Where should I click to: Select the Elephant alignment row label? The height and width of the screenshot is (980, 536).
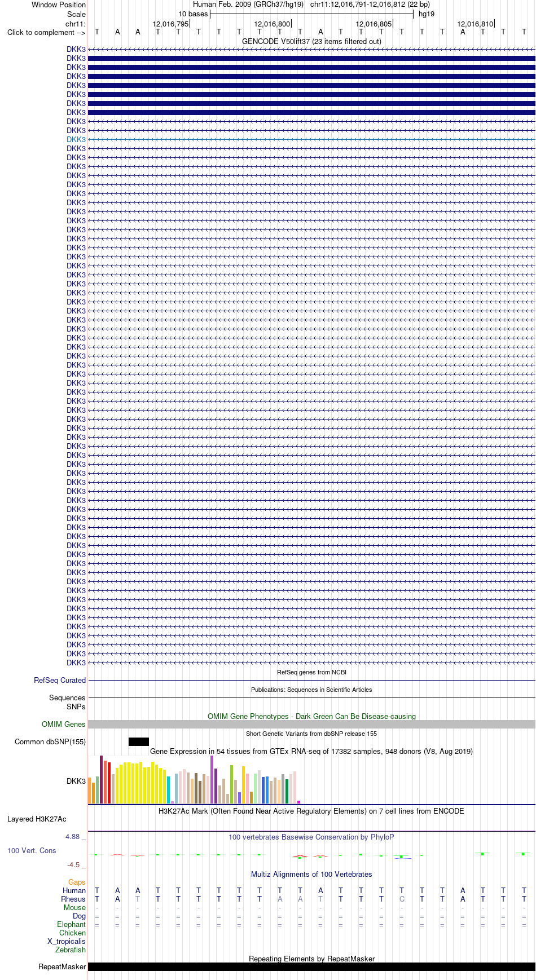tap(71, 924)
